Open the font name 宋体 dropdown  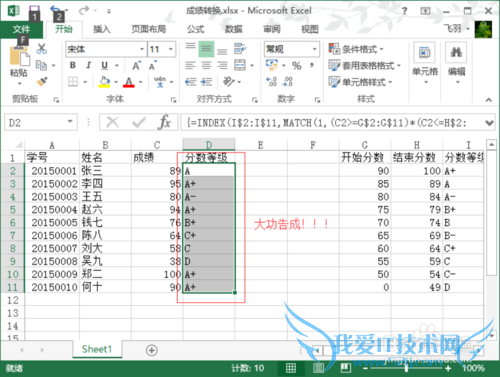142,49
